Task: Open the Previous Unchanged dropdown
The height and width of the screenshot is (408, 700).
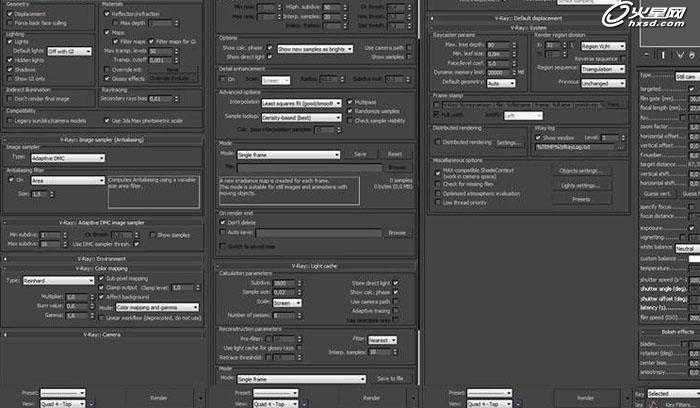Action: coord(603,83)
